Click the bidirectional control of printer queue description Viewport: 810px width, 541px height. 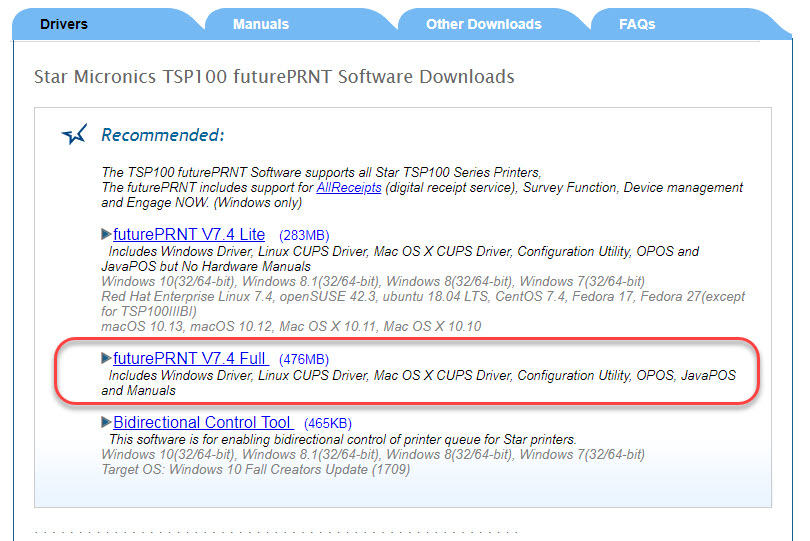[x=342, y=440]
